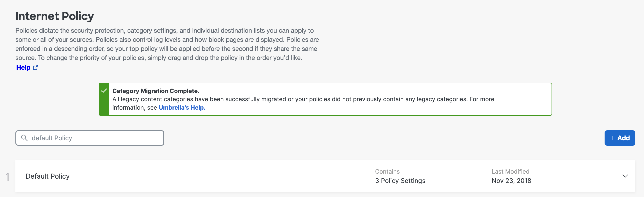Viewport: 644px width, 197px height.
Task: Click the Contains column label
Action: pos(387,172)
